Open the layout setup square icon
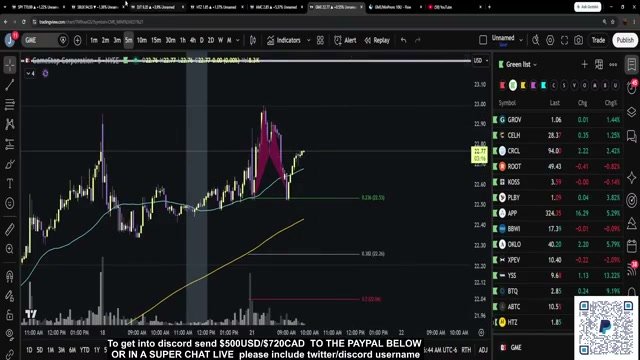 pyautogui.click(x=483, y=40)
